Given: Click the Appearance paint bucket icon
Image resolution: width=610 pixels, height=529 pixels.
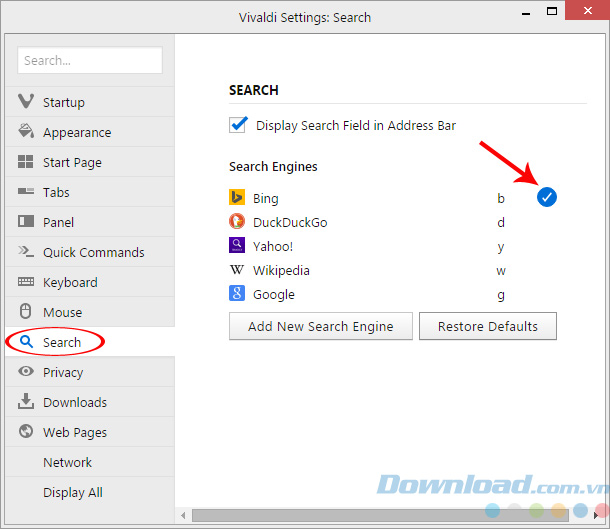Looking at the screenshot, I should tap(26, 132).
